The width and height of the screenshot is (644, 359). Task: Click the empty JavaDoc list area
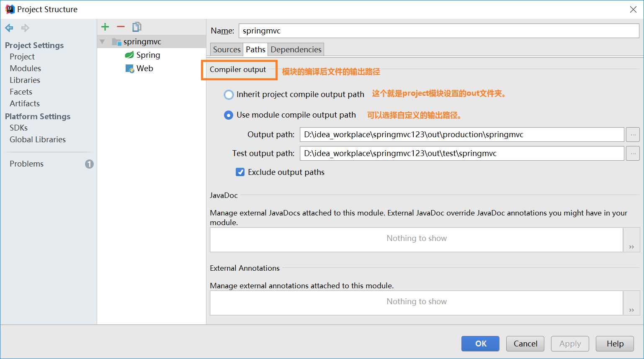pos(416,240)
